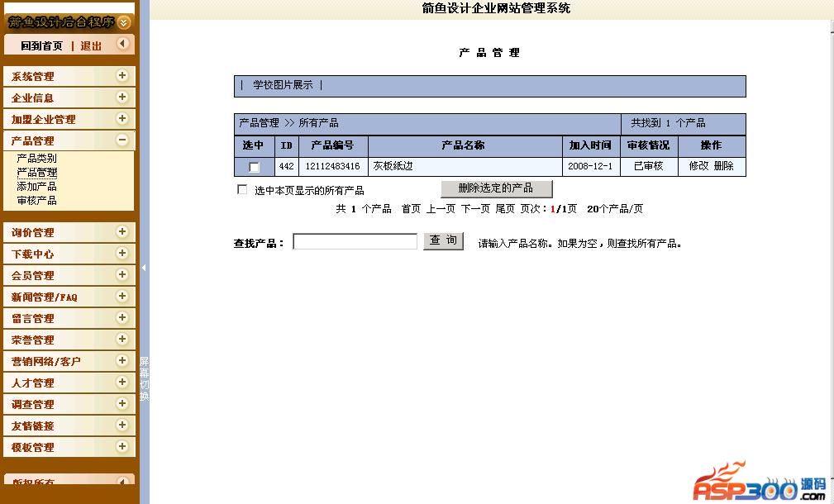Viewport: 834px width, 504px height.
Task: Click the sidebar collapse arrow on the blue divider
Action: (144, 268)
